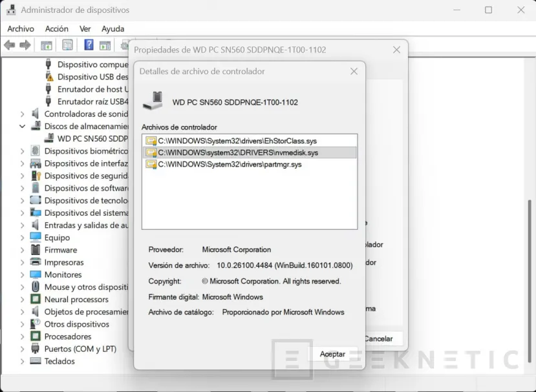Click the back navigation arrow
The image size is (536, 392).
pyautogui.click(x=9, y=45)
